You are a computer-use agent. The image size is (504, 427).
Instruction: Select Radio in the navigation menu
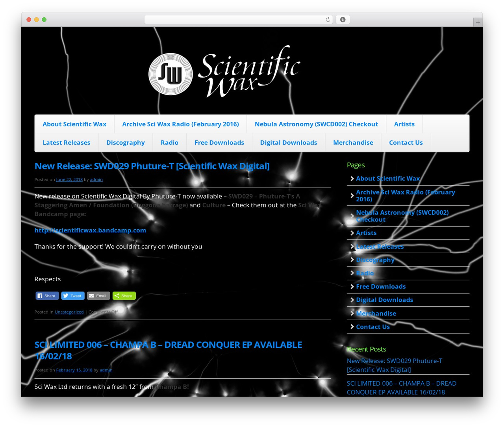(x=170, y=143)
